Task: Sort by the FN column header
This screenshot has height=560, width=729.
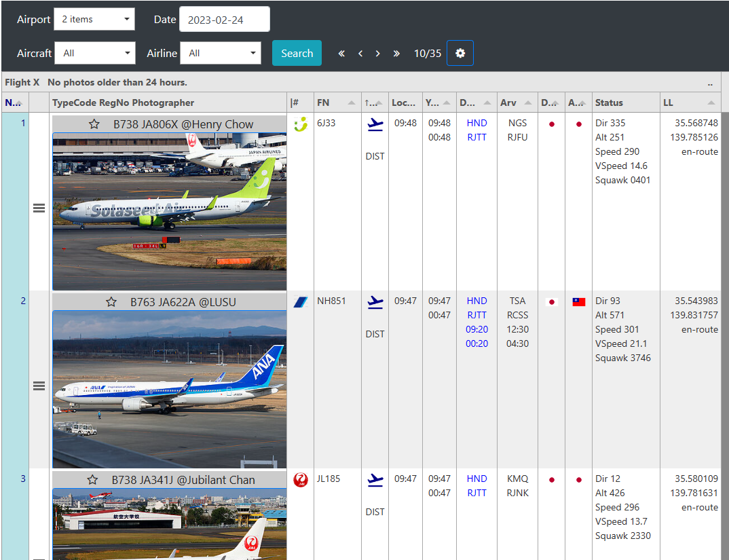Action: [x=337, y=102]
